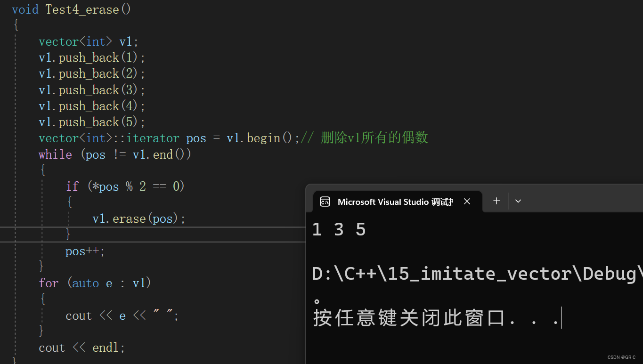This screenshot has height=364, width=643.
Task: Click the 'cout << e << " ";' statement
Action: pos(122,315)
